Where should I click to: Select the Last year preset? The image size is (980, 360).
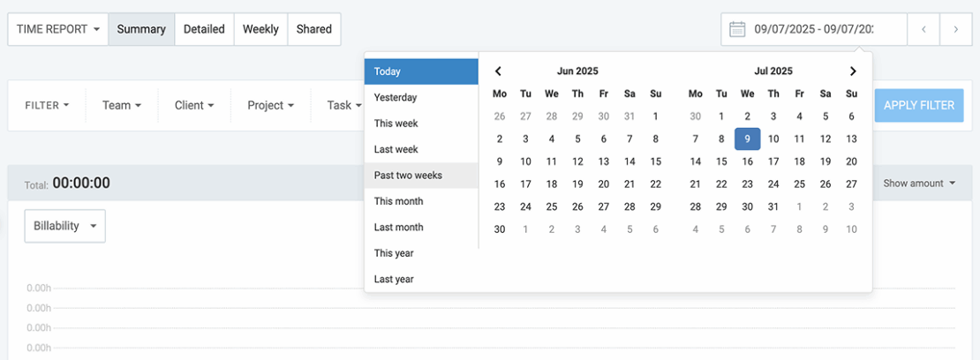(x=421, y=279)
